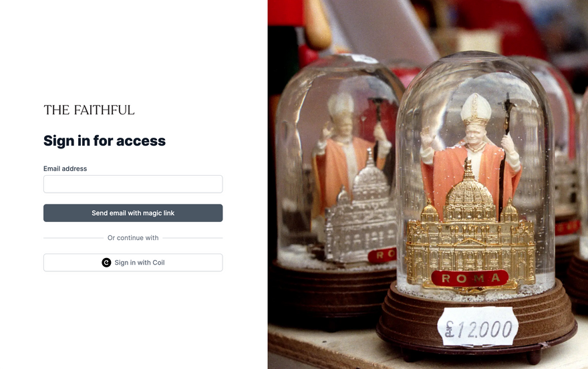Click the £12.000 price tag
This screenshot has height=369, width=588.
(x=478, y=327)
